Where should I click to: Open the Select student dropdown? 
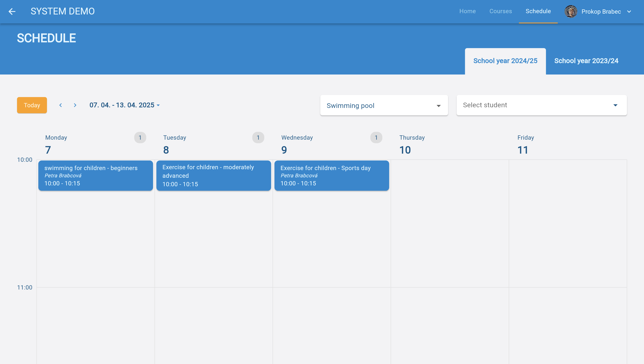click(x=542, y=105)
